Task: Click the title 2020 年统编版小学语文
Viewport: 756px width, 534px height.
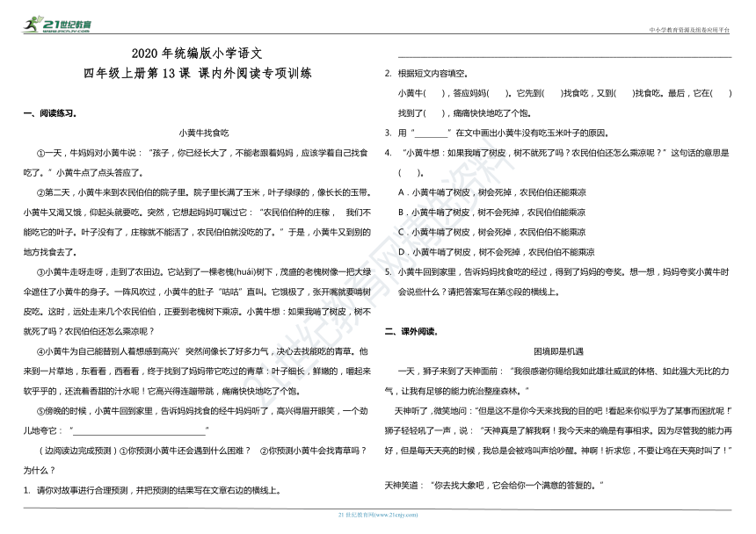Action: [197, 54]
